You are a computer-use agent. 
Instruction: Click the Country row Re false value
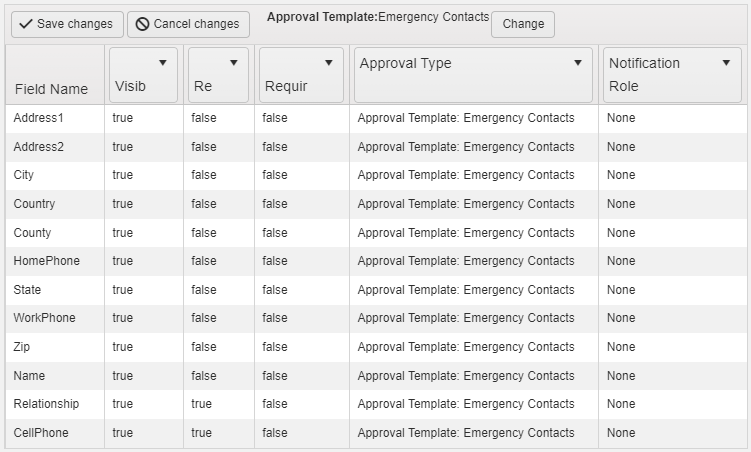click(204, 203)
